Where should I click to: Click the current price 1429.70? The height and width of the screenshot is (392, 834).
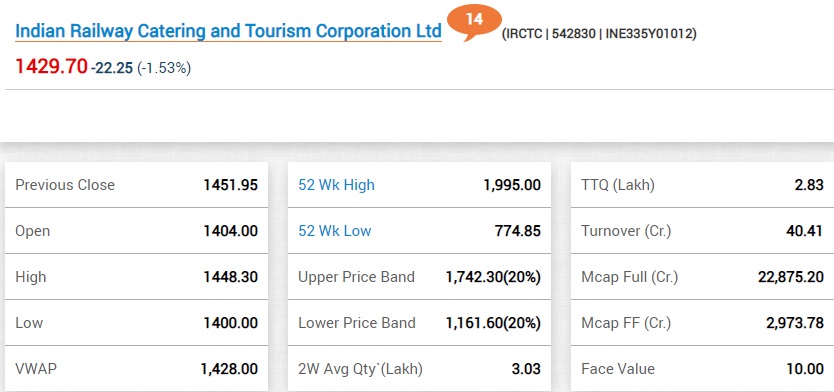[51, 67]
